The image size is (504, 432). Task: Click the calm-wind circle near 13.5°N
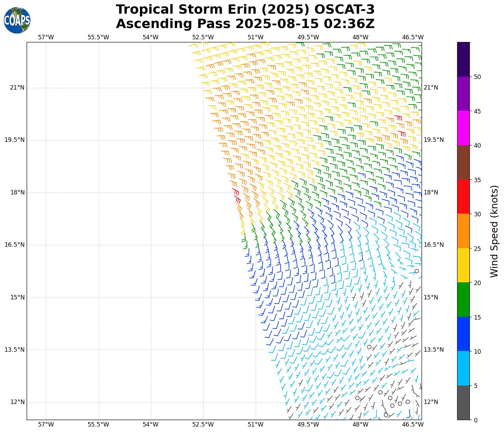(369, 347)
